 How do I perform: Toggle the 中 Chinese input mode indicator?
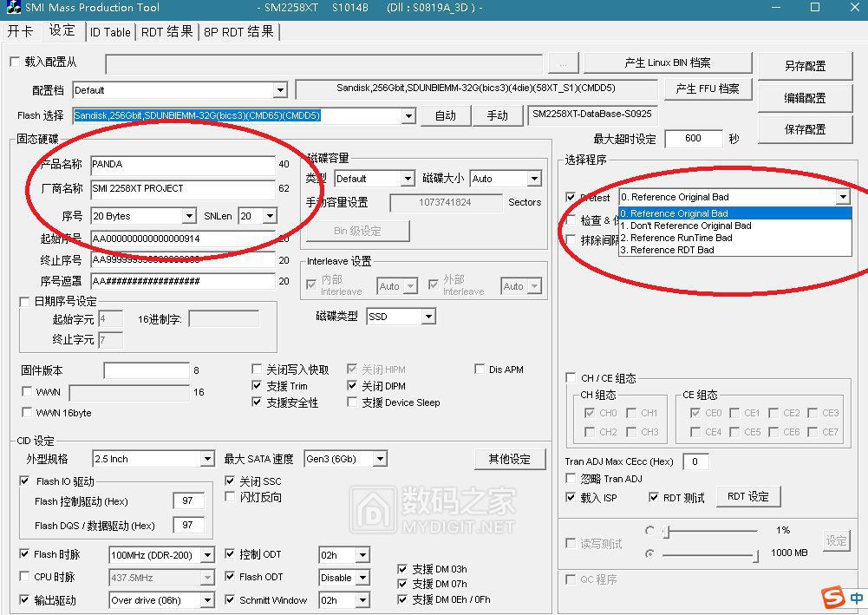coord(856,598)
